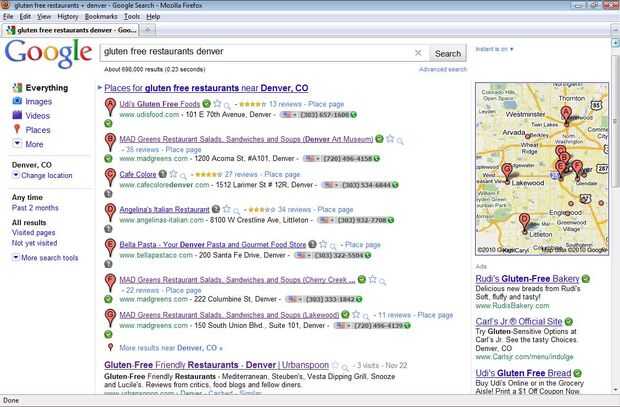Open the phone flag dropdown for Cafe Colore number
The image size is (620, 407).
(329, 185)
